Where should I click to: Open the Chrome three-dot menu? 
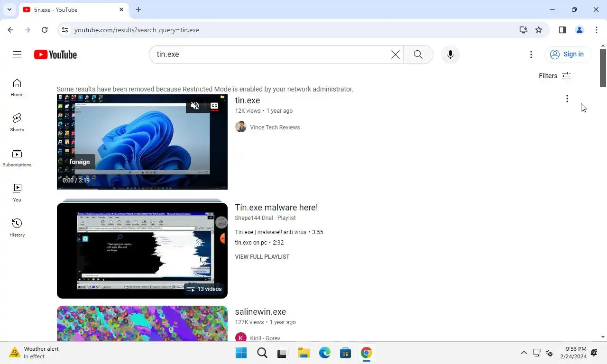point(597,30)
